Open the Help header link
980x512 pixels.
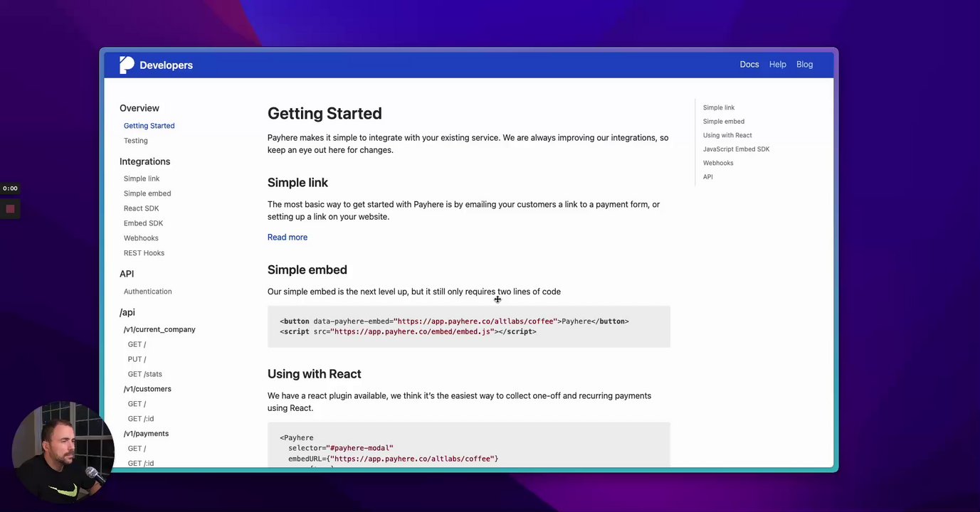click(x=778, y=64)
